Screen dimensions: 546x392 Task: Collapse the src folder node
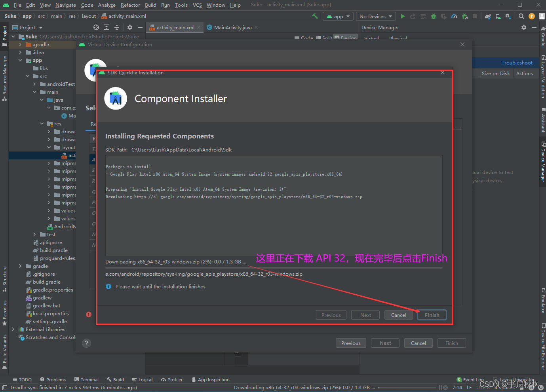pos(27,76)
